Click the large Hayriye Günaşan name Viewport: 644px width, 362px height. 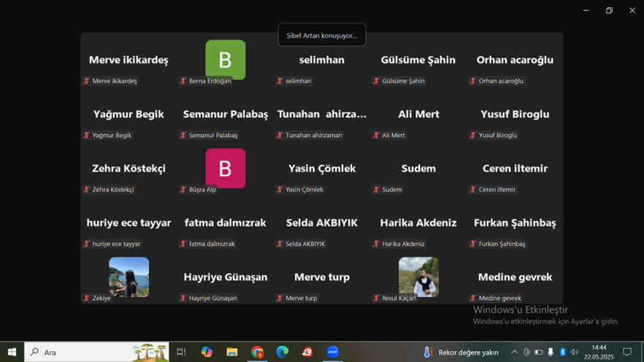[226, 277]
